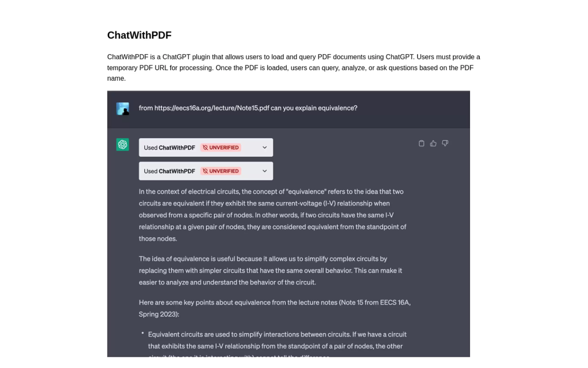Expand the second Used ChatWithPDF chevron
588x368 pixels.
pos(264,171)
